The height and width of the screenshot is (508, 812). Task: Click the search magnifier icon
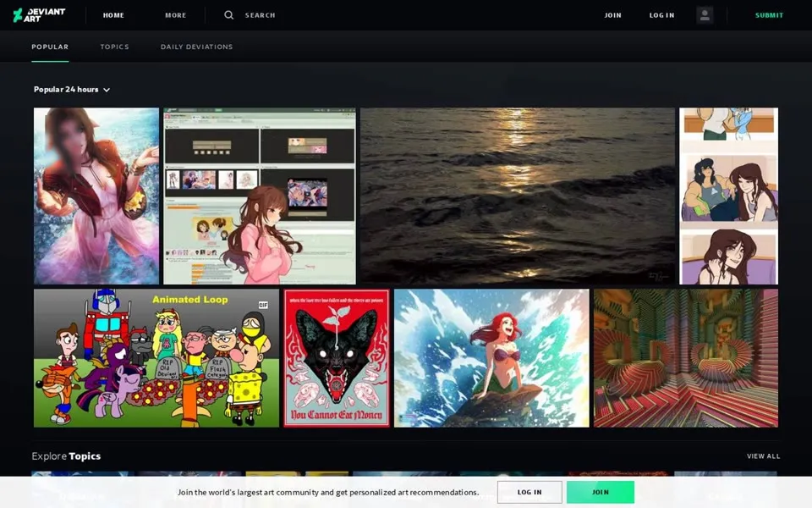tap(228, 15)
